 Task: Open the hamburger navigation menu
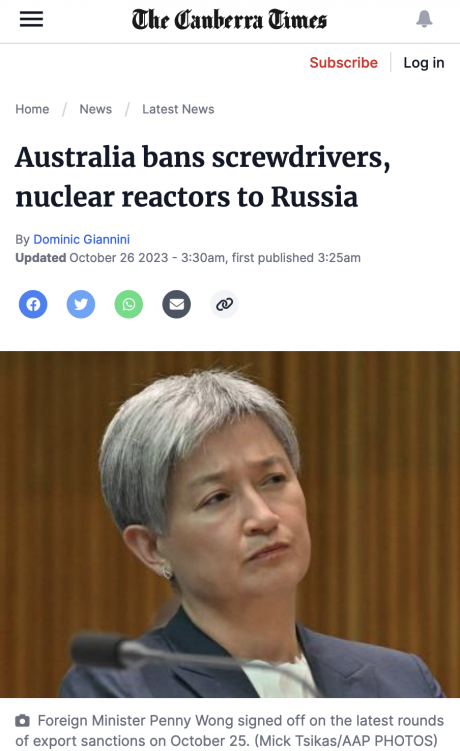point(31,19)
